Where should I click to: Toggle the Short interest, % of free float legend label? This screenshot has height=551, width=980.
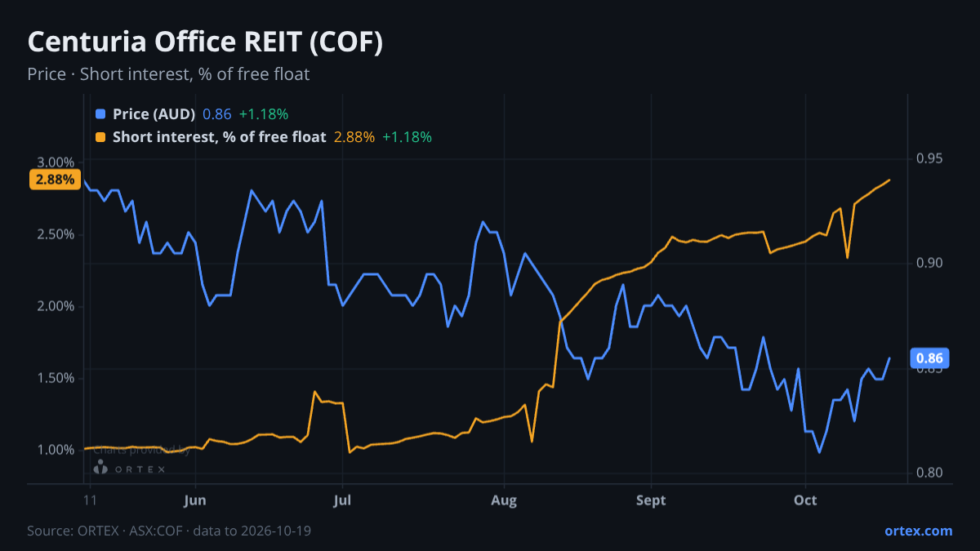coord(219,137)
